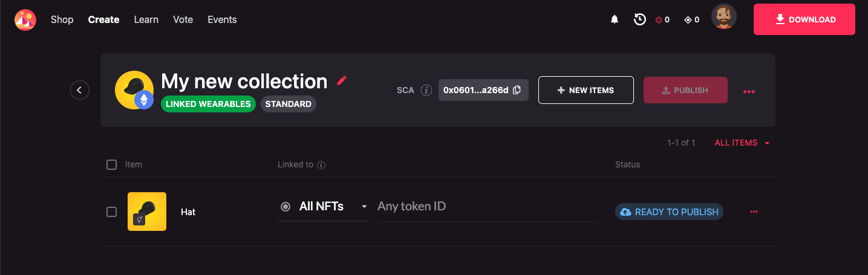Open the Hat row three-dot menu
Screen dimensions: 868x275
tap(754, 212)
